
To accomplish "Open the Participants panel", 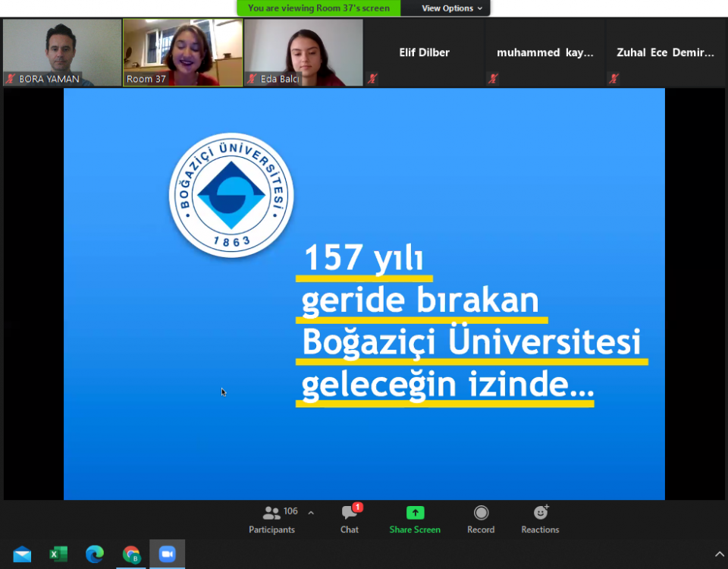I will click(x=272, y=520).
